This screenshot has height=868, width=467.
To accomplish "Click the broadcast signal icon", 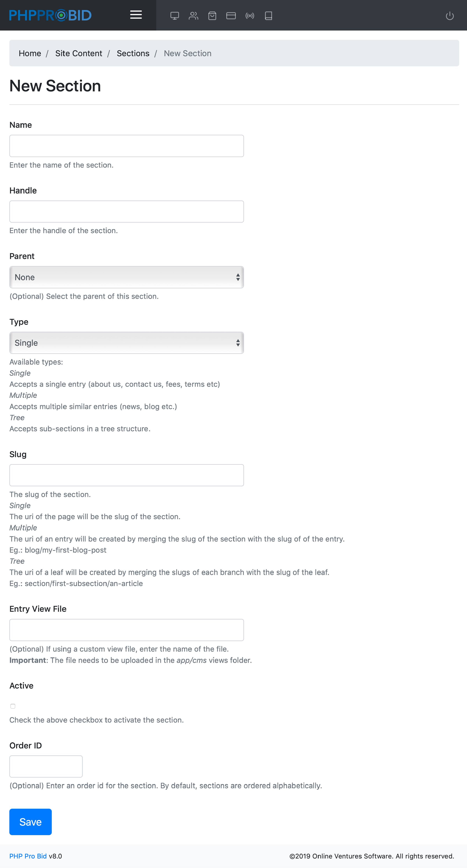I will (x=250, y=16).
